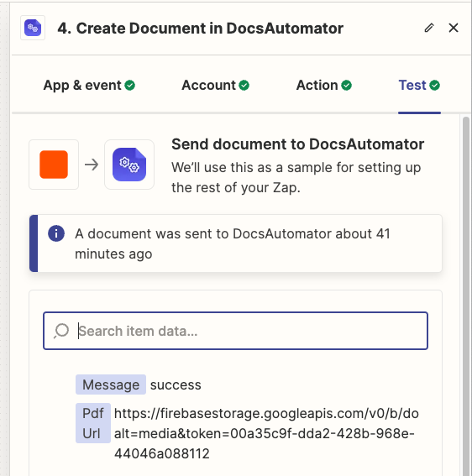Image resolution: width=472 pixels, height=476 pixels.
Task: Select the Pdf Url field label
Action: tap(93, 423)
